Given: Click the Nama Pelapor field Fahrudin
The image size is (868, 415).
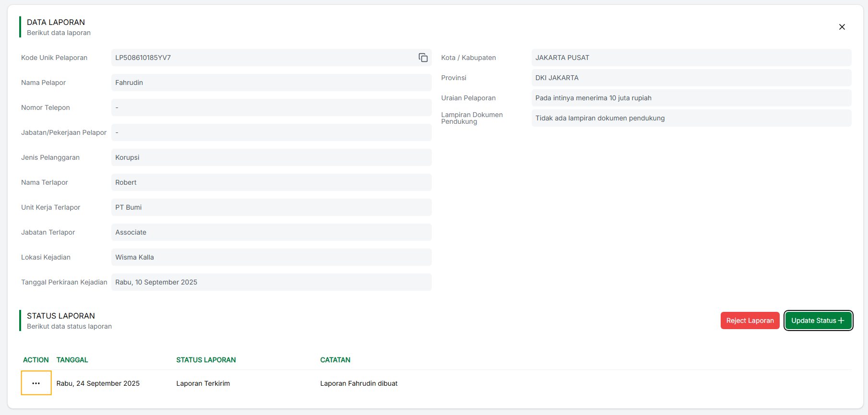Looking at the screenshot, I should click(x=271, y=83).
